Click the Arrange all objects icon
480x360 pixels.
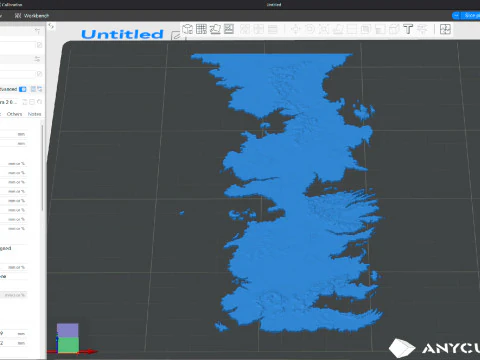click(x=229, y=29)
